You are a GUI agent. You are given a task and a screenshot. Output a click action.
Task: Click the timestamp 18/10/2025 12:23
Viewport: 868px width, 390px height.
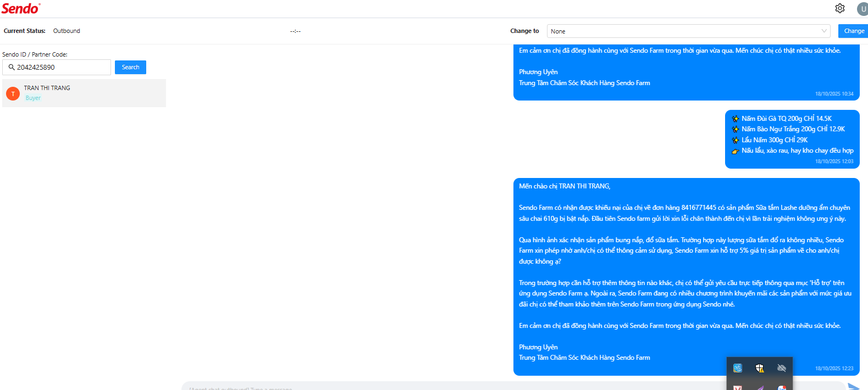coord(834,369)
